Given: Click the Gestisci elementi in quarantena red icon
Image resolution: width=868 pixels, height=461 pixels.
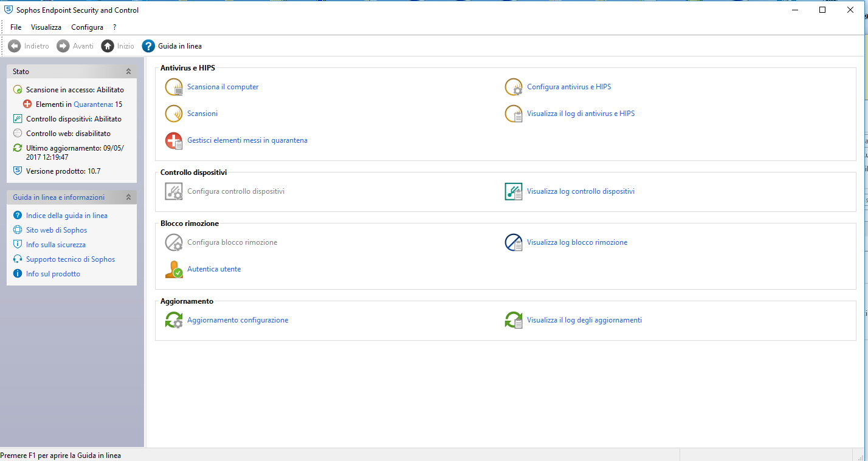Looking at the screenshot, I should (174, 140).
